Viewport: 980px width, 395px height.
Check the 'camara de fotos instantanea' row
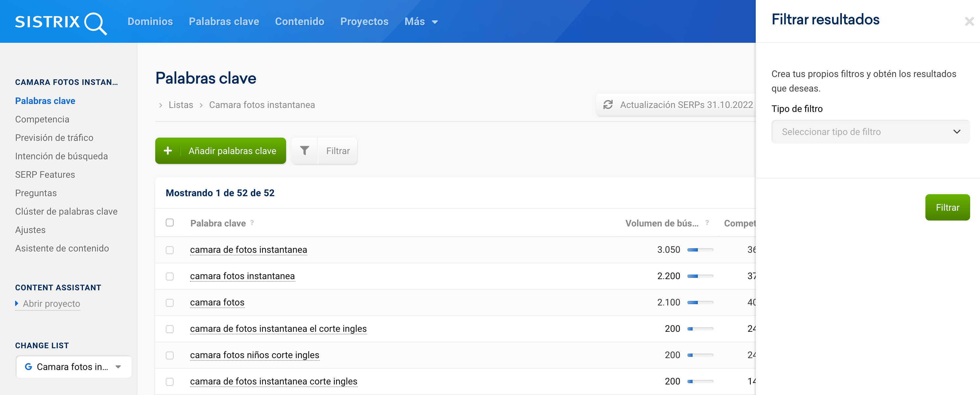click(170, 250)
